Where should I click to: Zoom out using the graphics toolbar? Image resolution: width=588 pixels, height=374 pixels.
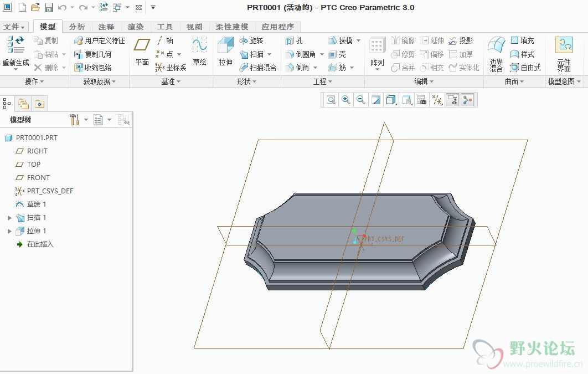click(x=361, y=100)
